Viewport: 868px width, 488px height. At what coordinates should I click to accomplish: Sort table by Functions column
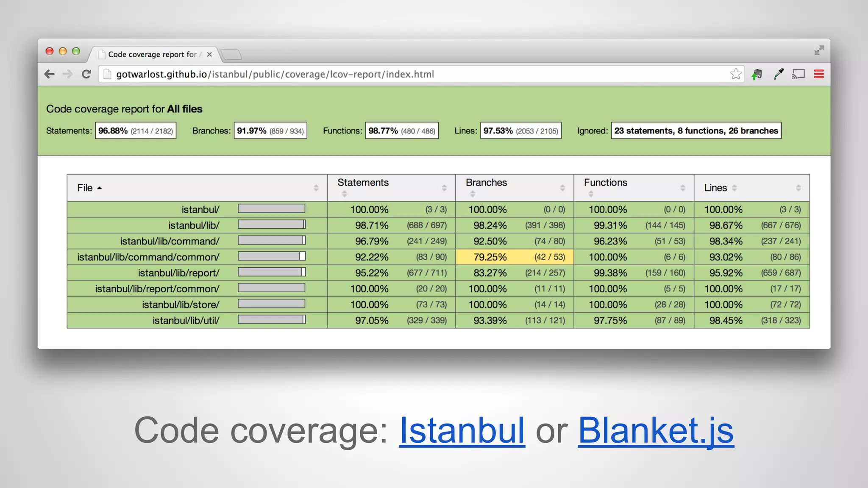click(x=605, y=183)
